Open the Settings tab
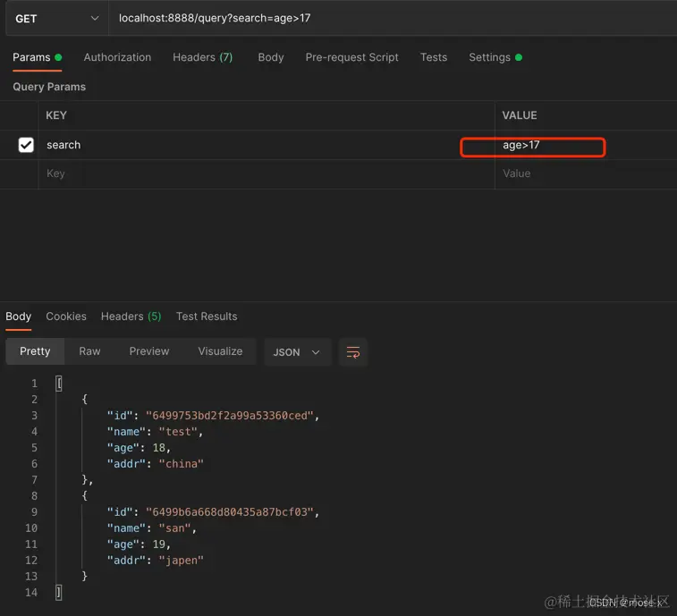The height and width of the screenshot is (616, 677). click(495, 57)
